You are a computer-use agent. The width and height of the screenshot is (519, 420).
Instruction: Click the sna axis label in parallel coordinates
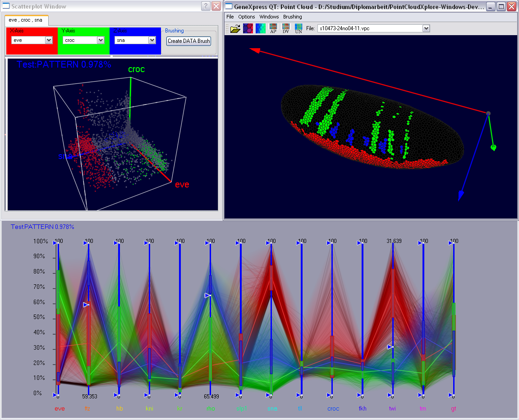(x=272, y=409)
